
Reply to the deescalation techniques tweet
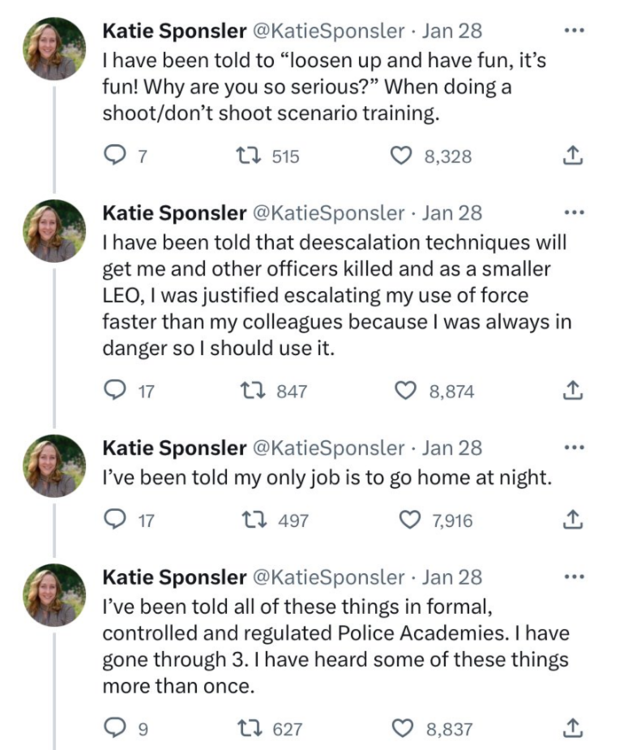pos(116,391)
